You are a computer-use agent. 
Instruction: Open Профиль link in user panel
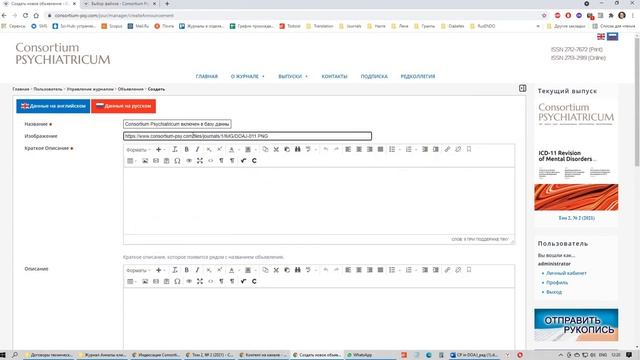click(x=557, y=282)
